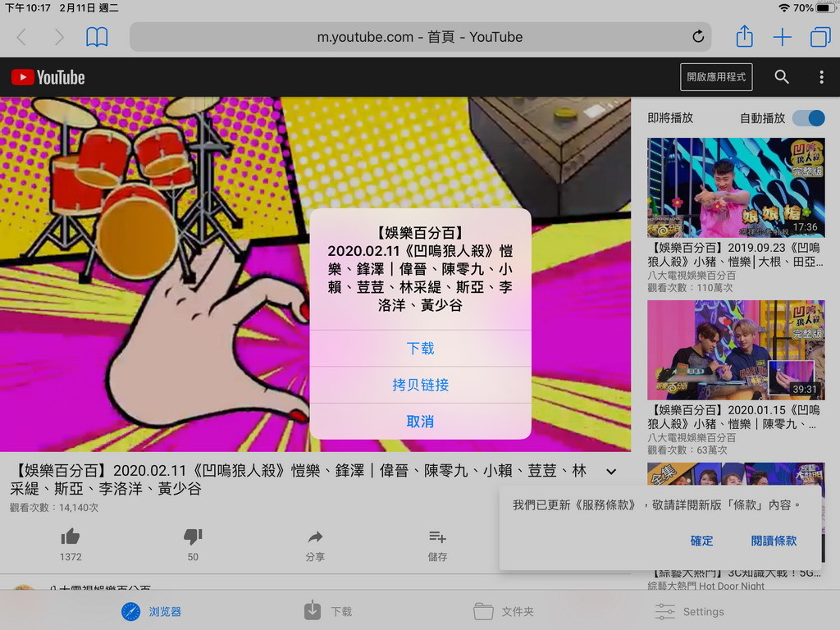Save the video using the 儲存 icon

pyautogui.click(x=436, y=537)
